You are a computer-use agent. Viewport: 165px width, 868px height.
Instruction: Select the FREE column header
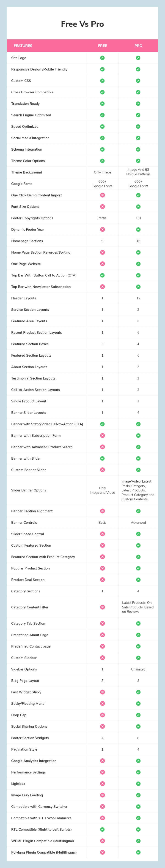tap(102, 46)
